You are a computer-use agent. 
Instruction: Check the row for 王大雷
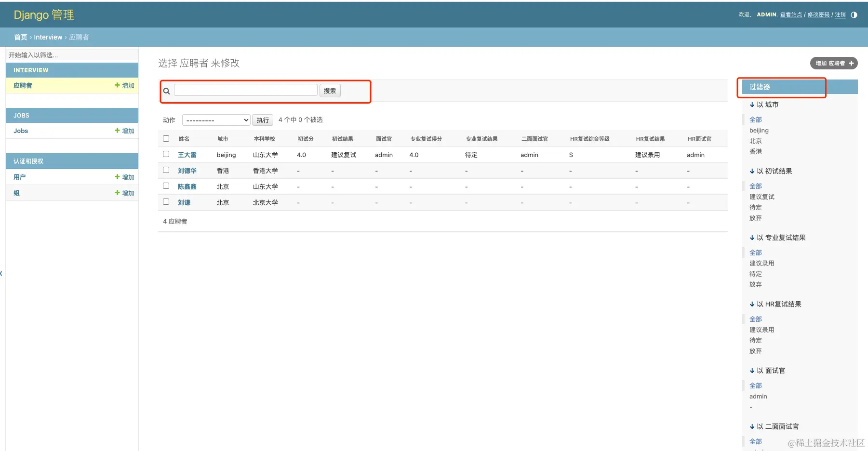point(166,154)
